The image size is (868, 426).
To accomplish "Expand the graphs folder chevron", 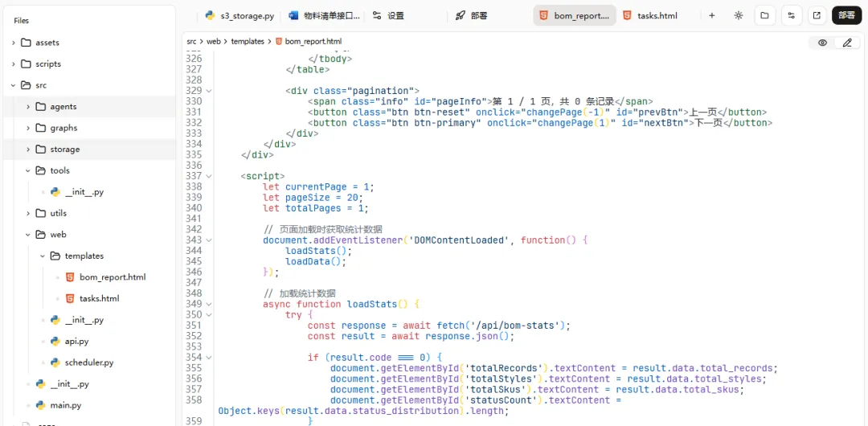I will [x=27, y=128].
